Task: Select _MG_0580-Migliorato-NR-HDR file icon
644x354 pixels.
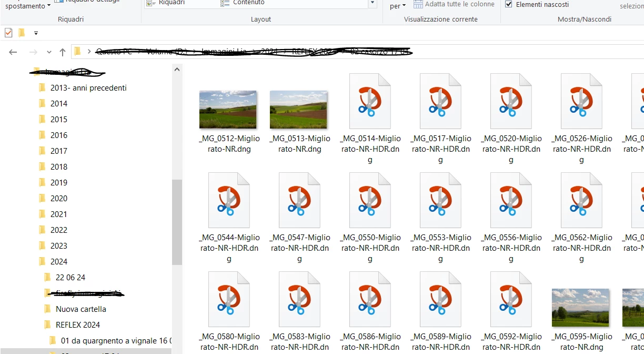Action: click(229, 299)
